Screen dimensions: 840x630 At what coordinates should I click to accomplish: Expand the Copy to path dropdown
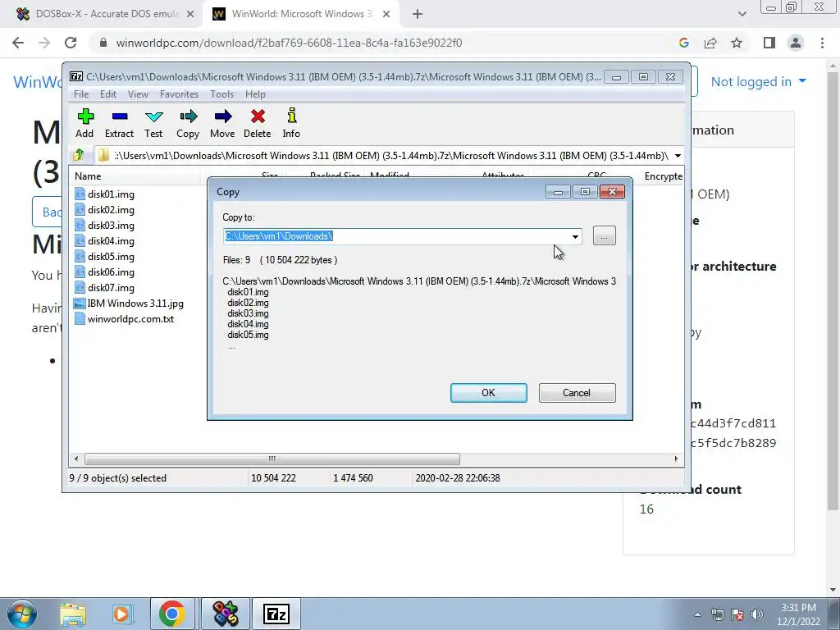point(575,236)
